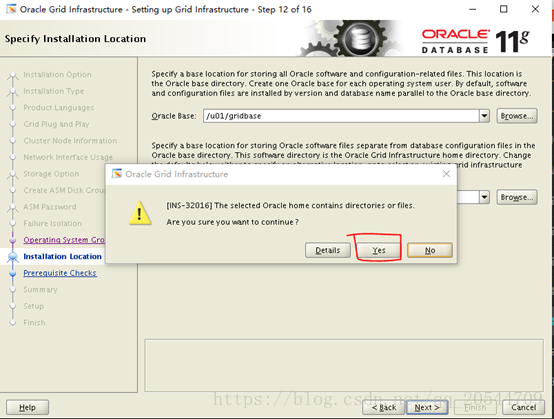
Task: Maximize the installer window
Action: coord(503,9)
